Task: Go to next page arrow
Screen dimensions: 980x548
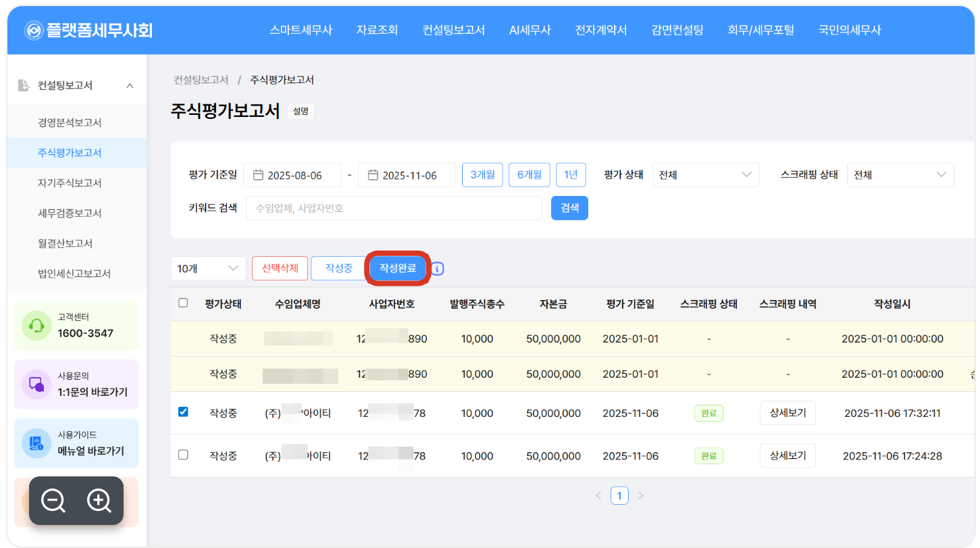Action: click(641, 496)
